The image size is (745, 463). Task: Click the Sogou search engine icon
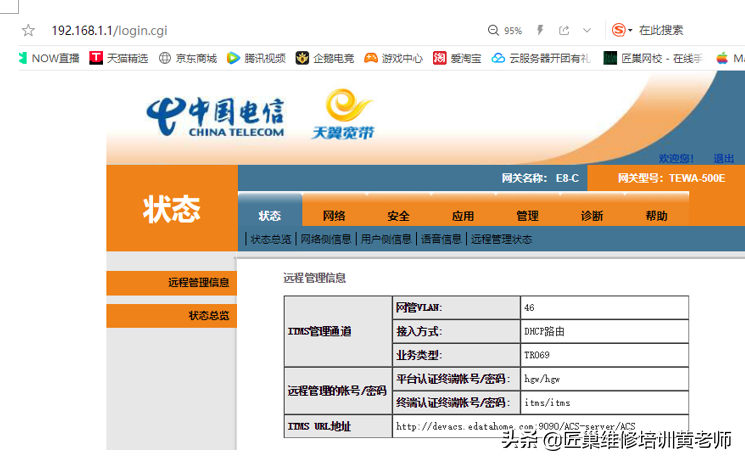point(618,31)
